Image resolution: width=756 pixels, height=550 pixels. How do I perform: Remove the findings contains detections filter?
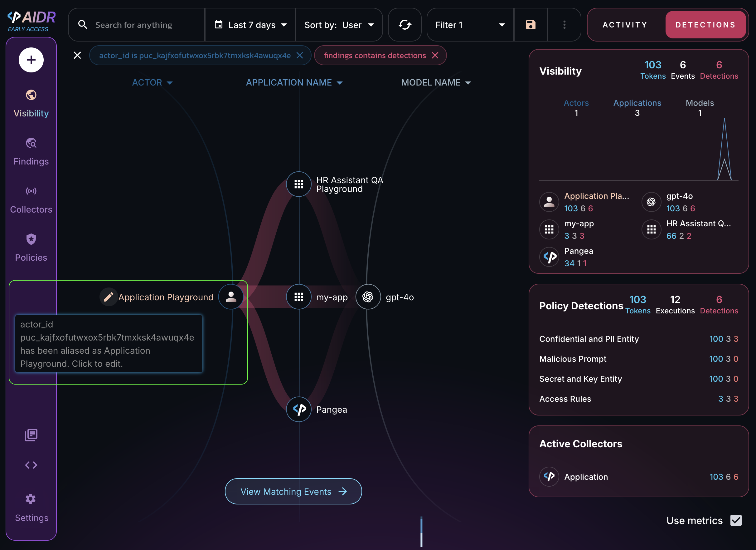click(435, 55)
